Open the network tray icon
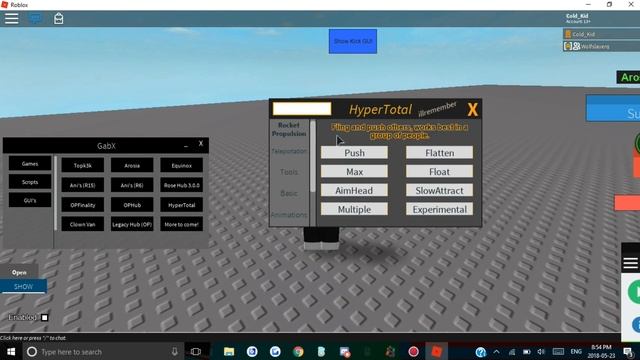640x360 pixels. tap(512, 351)
